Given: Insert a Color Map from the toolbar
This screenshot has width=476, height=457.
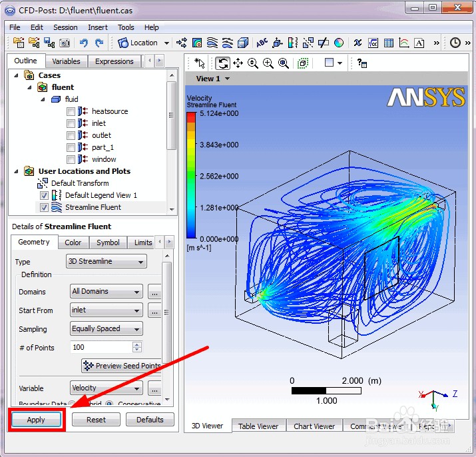Looking at the screenshot, I should click(x=339, y=43).
